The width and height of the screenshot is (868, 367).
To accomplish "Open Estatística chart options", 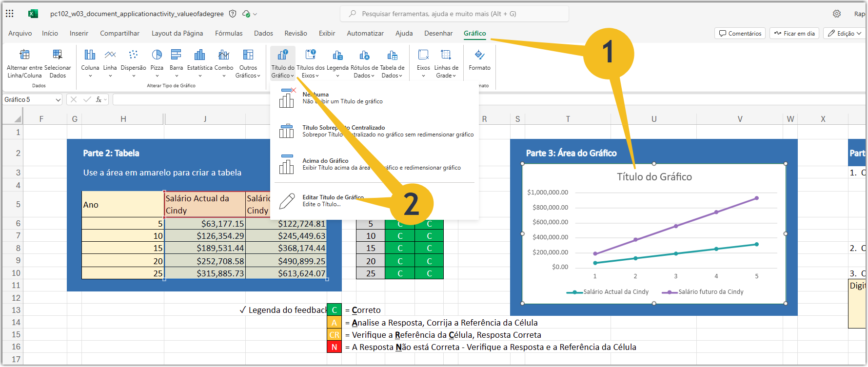I will [200, 63].
